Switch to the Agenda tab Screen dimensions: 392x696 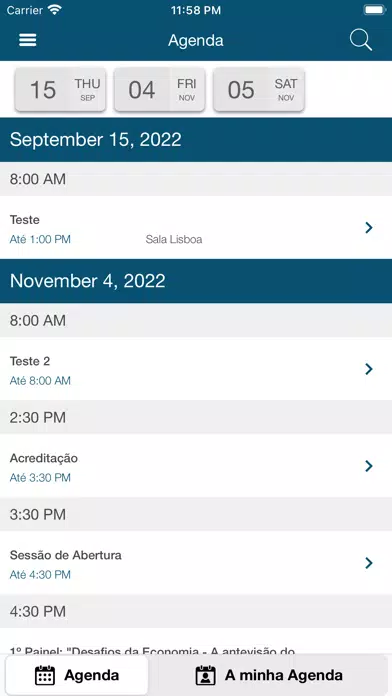tap(77, 675)
